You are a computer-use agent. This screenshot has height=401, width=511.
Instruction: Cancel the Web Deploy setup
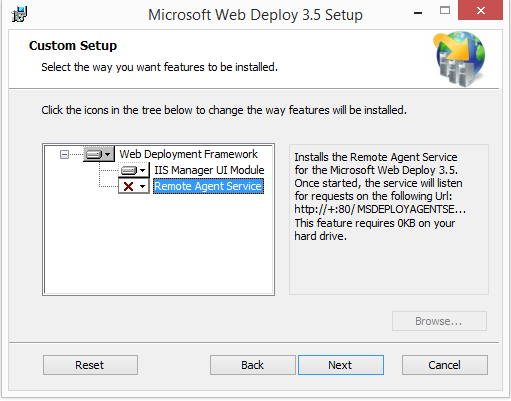(x=445, y=365)
